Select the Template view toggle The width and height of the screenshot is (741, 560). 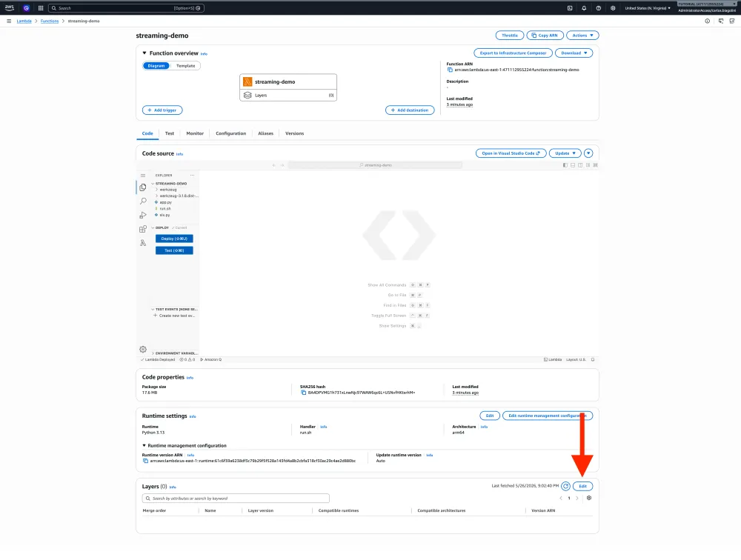coord(186,66)
